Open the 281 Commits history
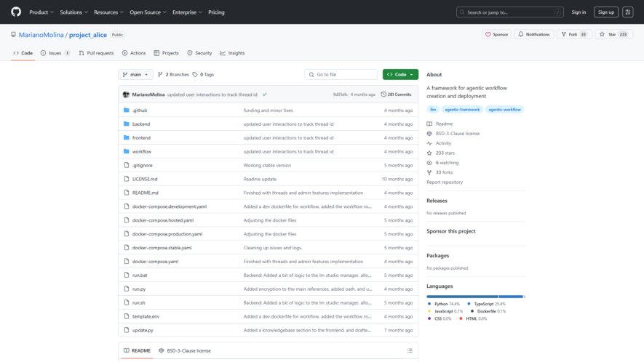 396,94
